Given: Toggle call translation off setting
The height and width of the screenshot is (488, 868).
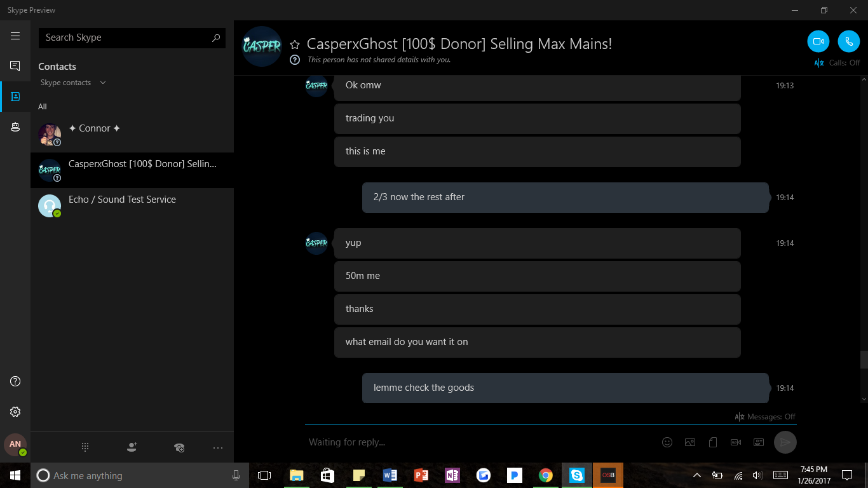Looking at the screenshot, I should pos(837,63).
